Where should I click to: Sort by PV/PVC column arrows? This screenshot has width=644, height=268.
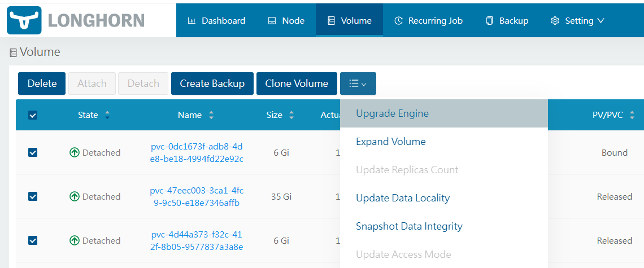[x=632, y=115]
